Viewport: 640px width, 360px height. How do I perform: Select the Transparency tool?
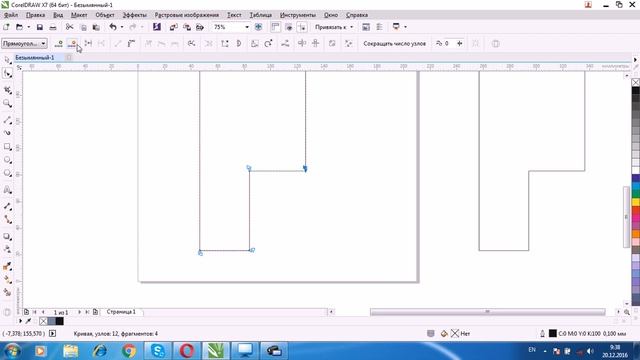pyautogui.click(x=7, y=249)
